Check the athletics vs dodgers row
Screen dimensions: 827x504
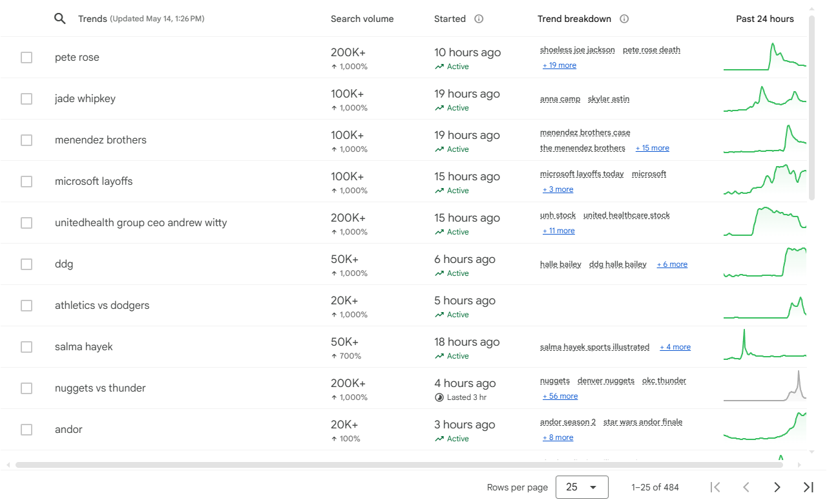(26, 306)
